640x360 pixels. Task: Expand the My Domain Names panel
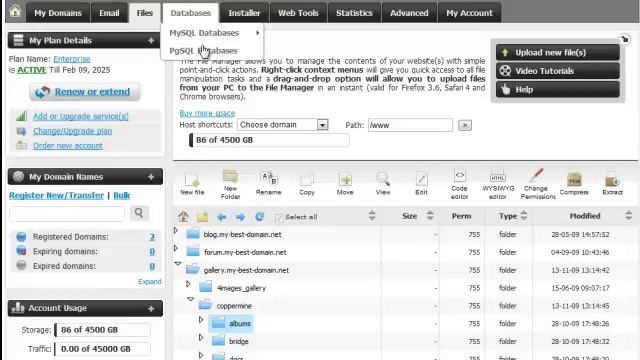[x=151, y=177]
